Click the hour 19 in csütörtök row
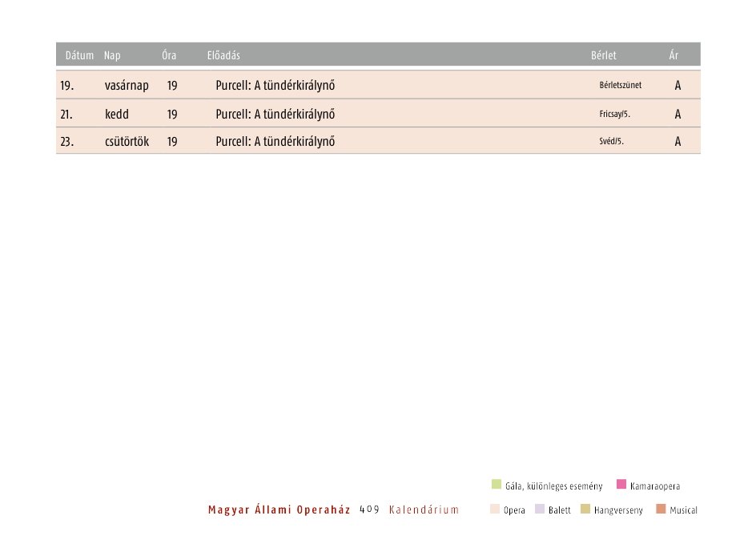This screenshot has height=544, width=756. (172, 142)
